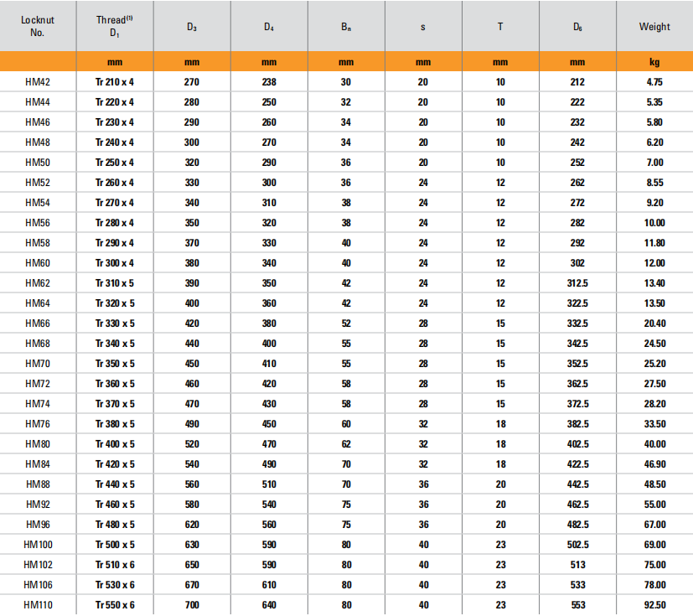Select the Tr 400 x 5 thread cell

(114, 443)
